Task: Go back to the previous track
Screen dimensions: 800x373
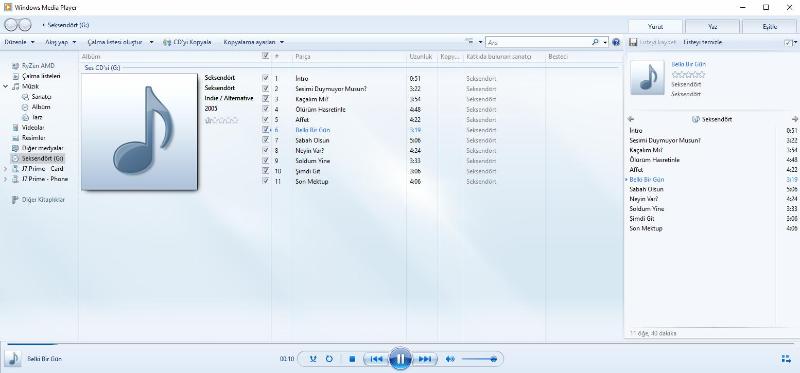Action: pos(376,359)
